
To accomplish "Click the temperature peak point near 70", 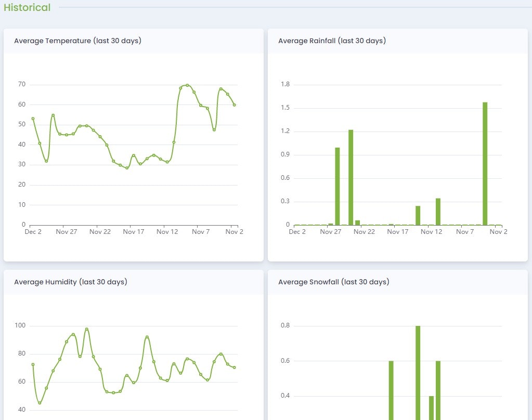I will pos(187,85).
